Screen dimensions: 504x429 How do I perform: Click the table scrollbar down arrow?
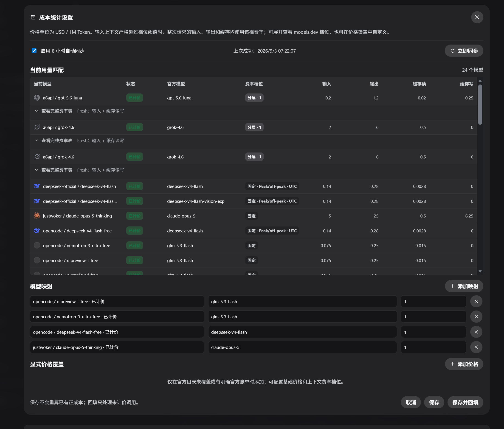point(480,271)
